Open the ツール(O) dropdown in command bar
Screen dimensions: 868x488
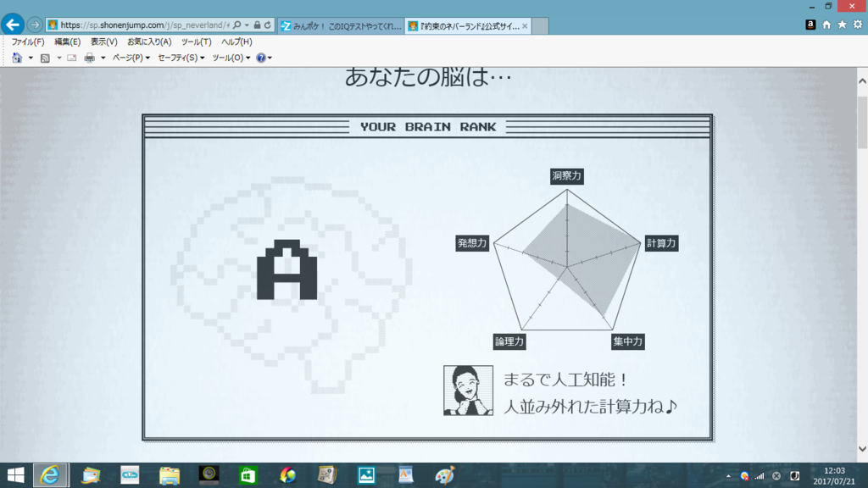pos(231,58)
